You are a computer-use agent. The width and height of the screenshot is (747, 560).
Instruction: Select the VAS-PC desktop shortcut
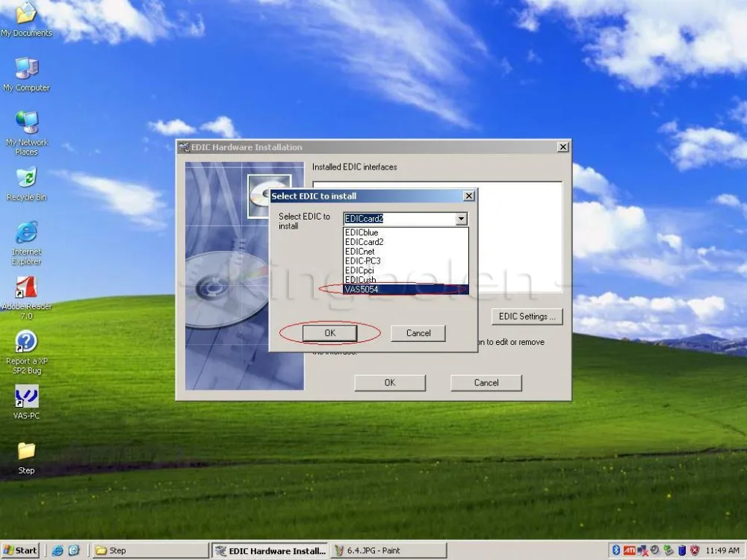pos(26,402)
